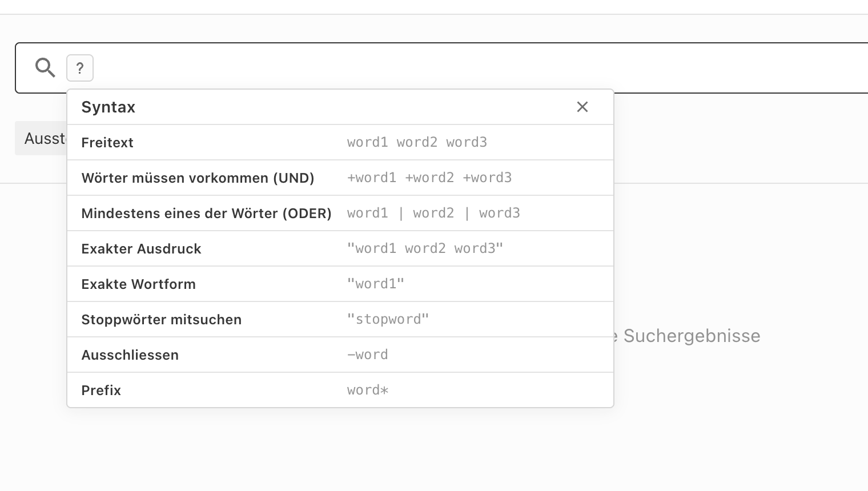
Task: Select the Syntax popup heading
Action: (x=108, y=107)
